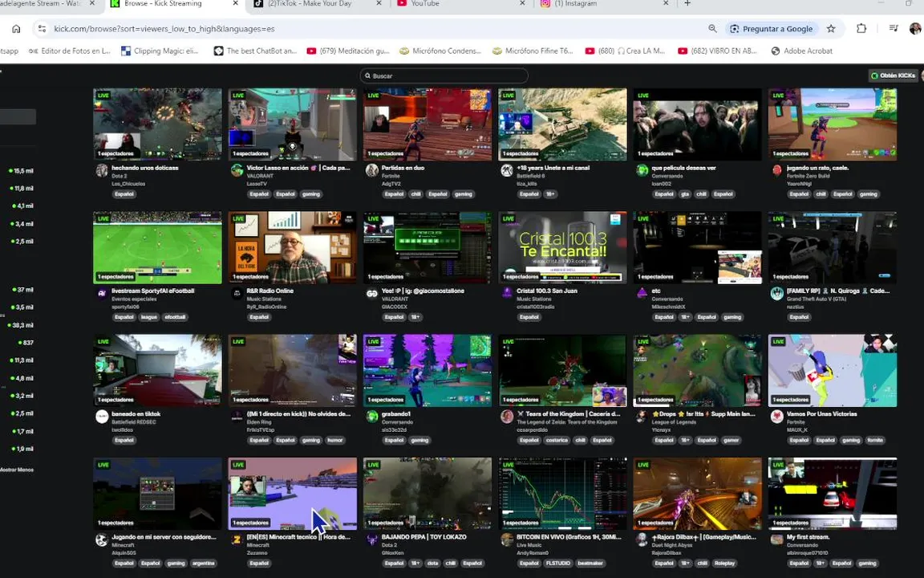The width and height of the screenshot is (924, 578).
Task: Click 'Jugando en mi server con seguidore...' title
Action: pyautogui.click(x=164, y=537)
